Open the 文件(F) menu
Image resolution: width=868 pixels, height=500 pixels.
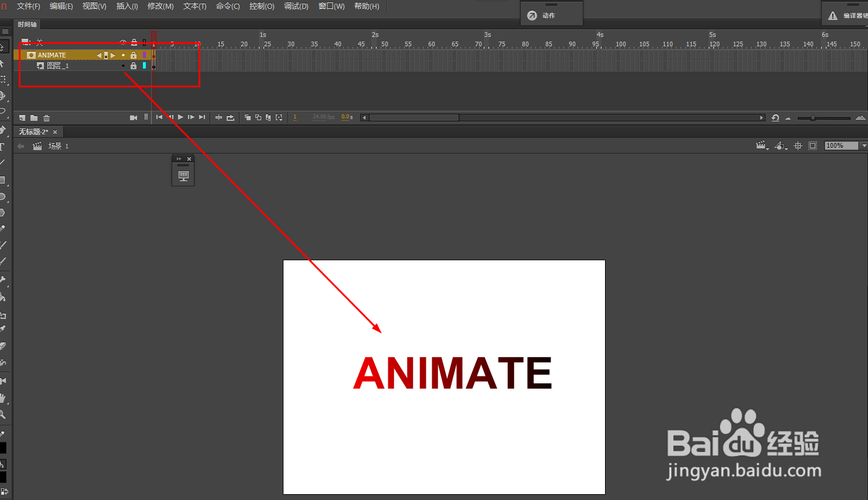coord(29,6)
